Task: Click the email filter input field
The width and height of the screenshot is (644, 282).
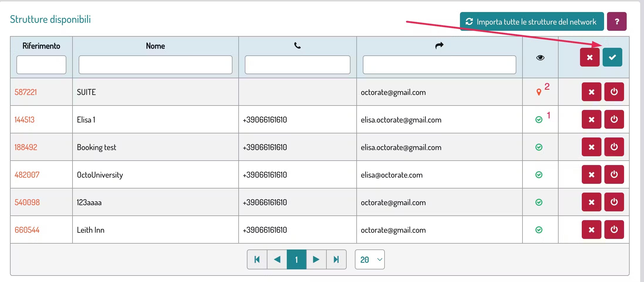Action: [x=439, y=65]
